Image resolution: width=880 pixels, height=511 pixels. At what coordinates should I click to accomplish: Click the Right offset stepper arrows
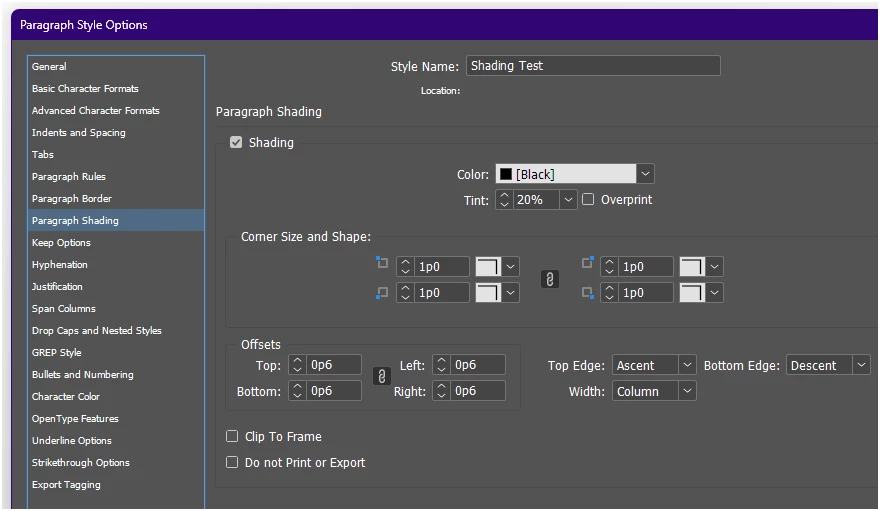pos(441,390)
